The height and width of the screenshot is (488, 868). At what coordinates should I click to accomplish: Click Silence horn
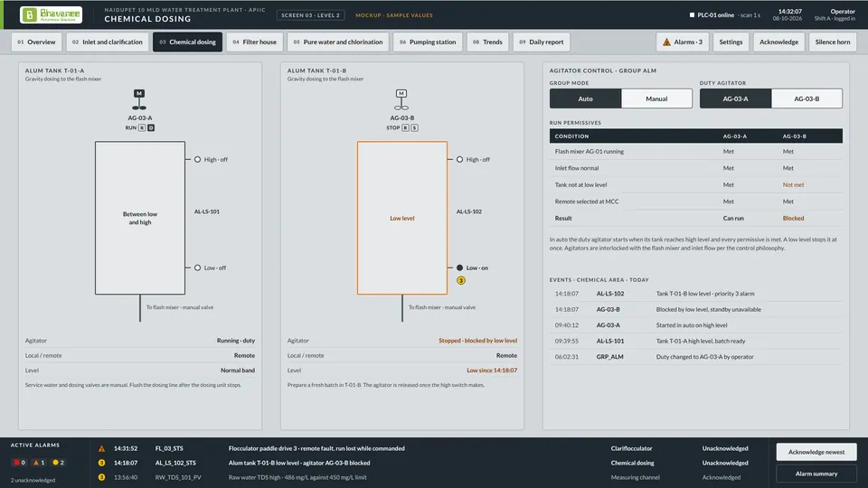coord(833,42)
